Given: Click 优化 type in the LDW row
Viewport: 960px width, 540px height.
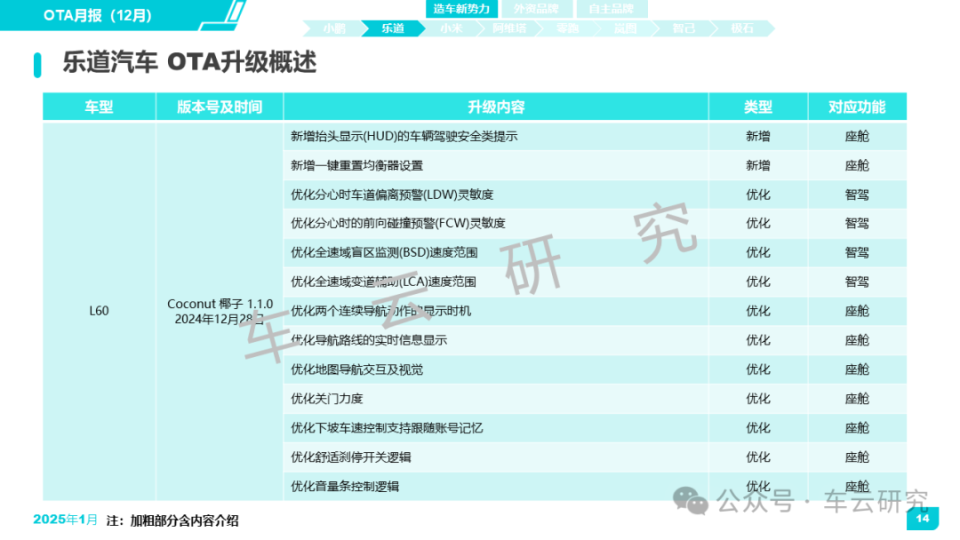Looking at the screenshot, I should point(758,195).
